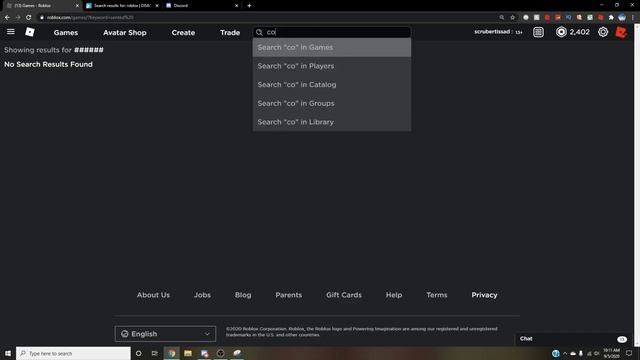Click the Cortana circle on the taskbar
The width and height of the screenshot is (640, 360).
click(x=139, y=353)
